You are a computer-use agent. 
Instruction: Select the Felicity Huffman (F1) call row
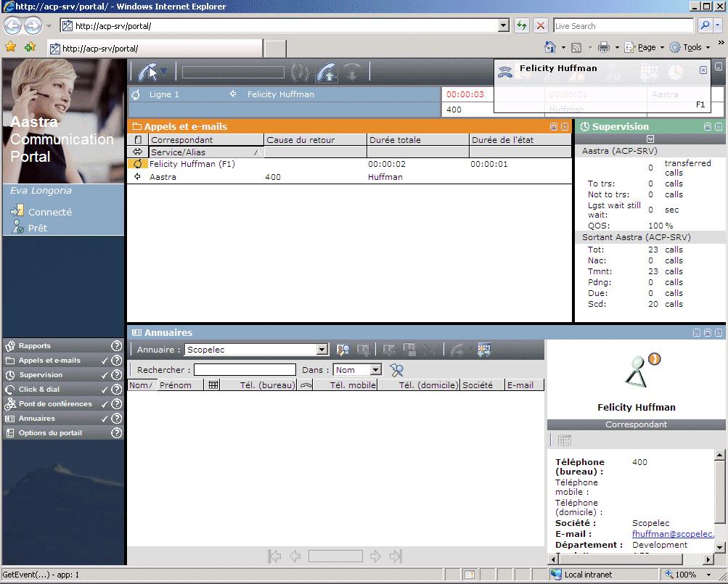click(192, 165)
